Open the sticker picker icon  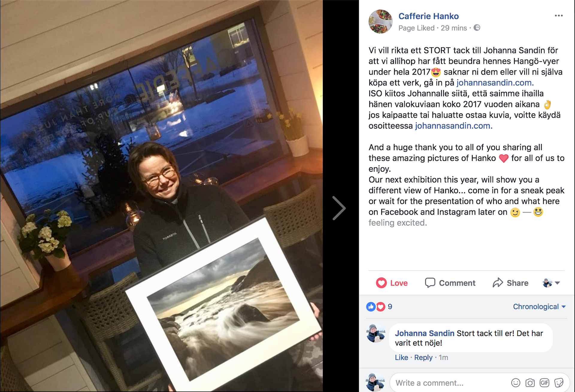click(559, 383)
